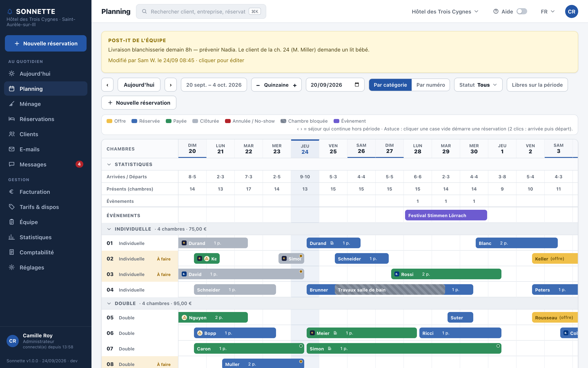Edit the team post-it note

340,52
